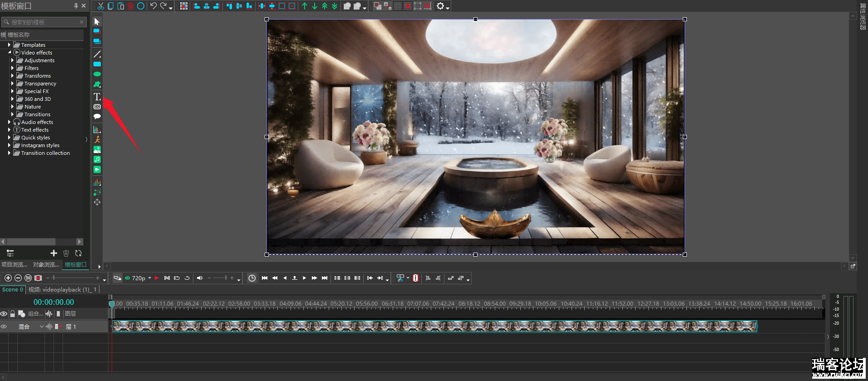Select the subtitle CC tool
This screenshot has height=381, width=868.
point(97,107)
